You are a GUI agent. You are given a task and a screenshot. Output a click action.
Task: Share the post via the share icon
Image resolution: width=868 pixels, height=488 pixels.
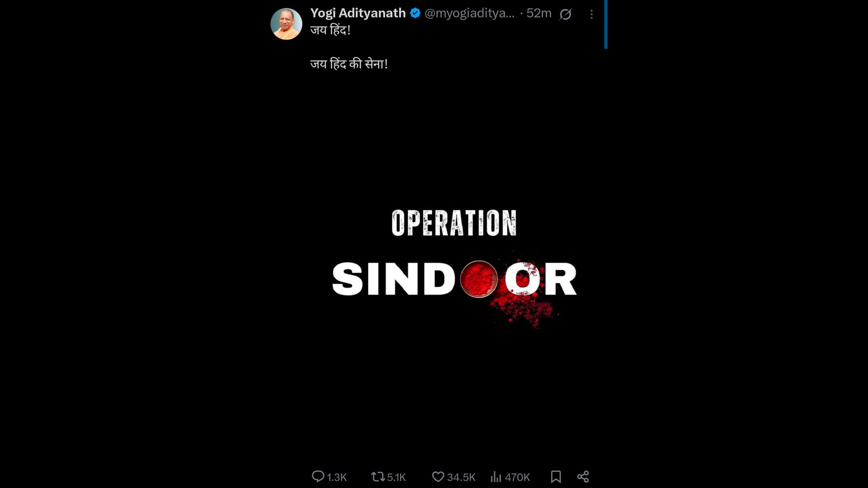(583, 477)
